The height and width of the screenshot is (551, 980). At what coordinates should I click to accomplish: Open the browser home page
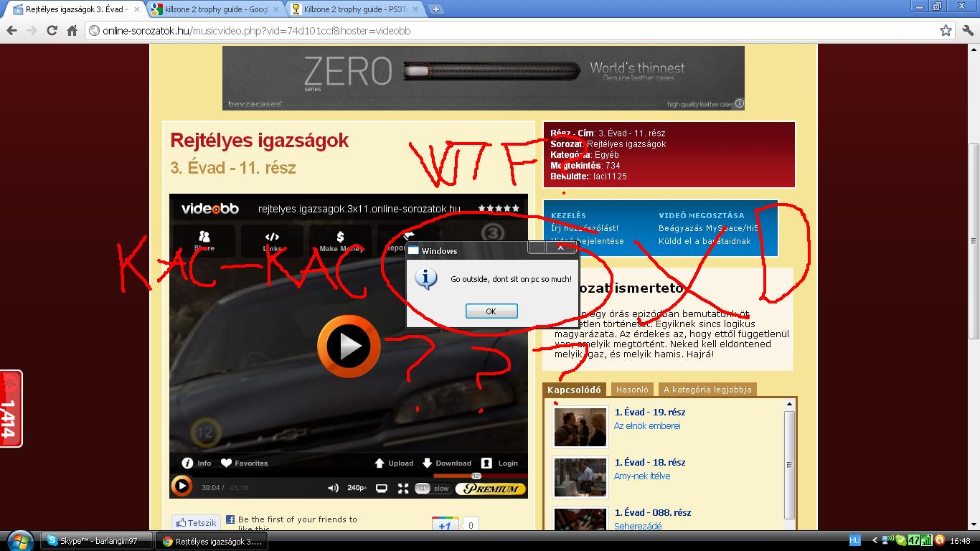[72, 31]
